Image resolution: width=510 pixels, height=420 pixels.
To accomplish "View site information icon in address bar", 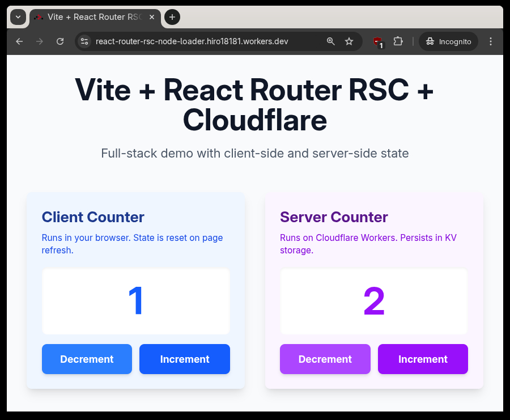I will point(84,41).
